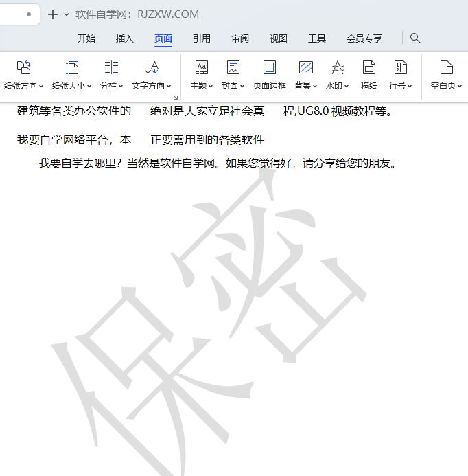The image size is (468, 476).
Task: Click text '我要自学去哪里？' in document
Action: coord(80,163)
